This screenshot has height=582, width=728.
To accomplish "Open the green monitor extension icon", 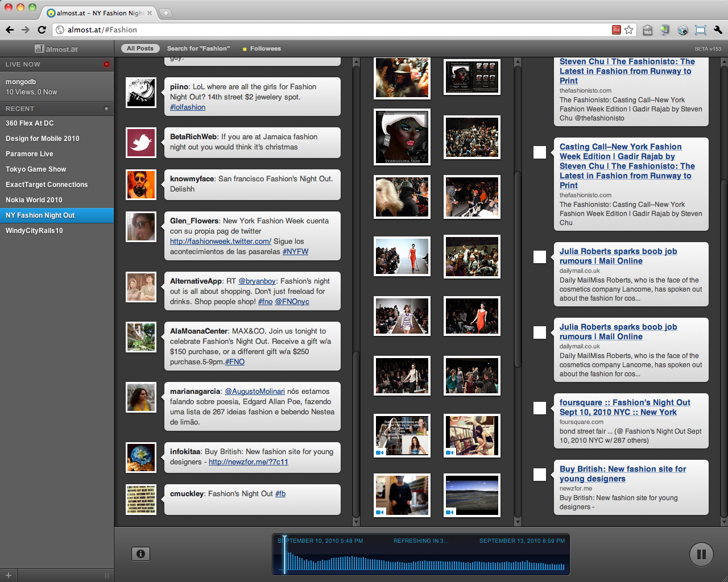I will click(x=665, y=30).
